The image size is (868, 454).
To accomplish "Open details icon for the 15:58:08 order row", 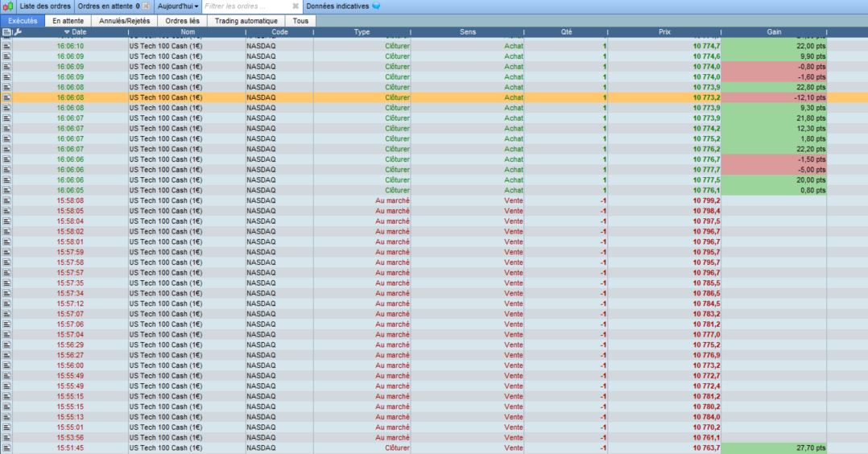I will (x=6, y=200).
